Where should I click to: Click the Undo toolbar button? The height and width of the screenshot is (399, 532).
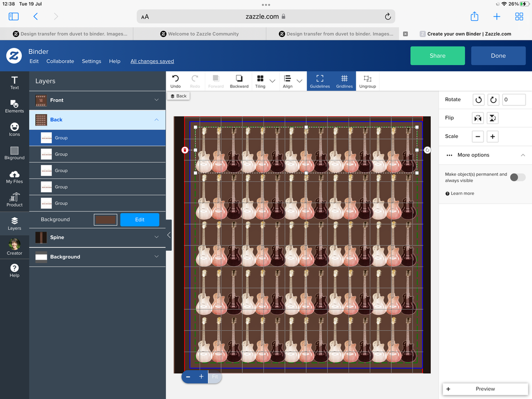(x=175, y=82)
